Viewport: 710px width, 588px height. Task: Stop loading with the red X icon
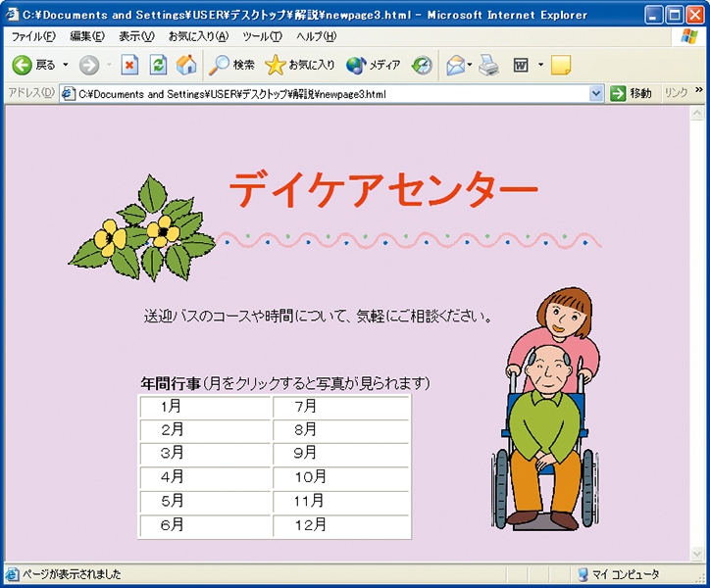129,65
